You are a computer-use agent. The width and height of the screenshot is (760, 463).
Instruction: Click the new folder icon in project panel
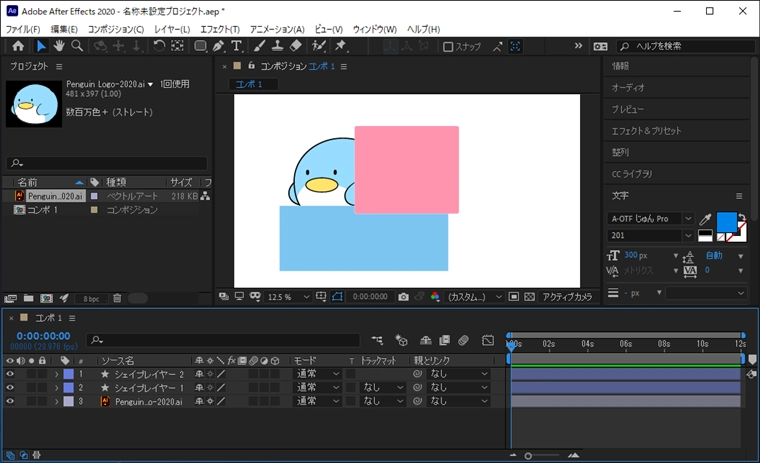click(29, 298)
